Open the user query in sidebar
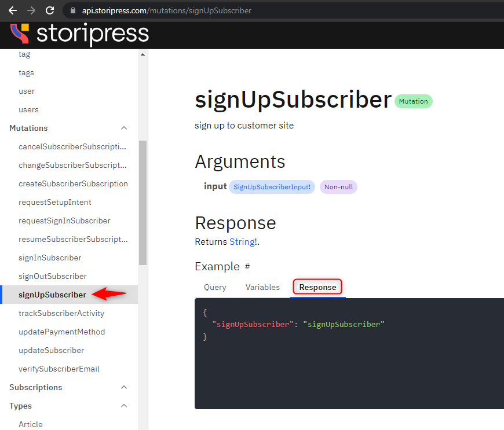This screenshot has width=504, height=430. click(x=27, y=91)
